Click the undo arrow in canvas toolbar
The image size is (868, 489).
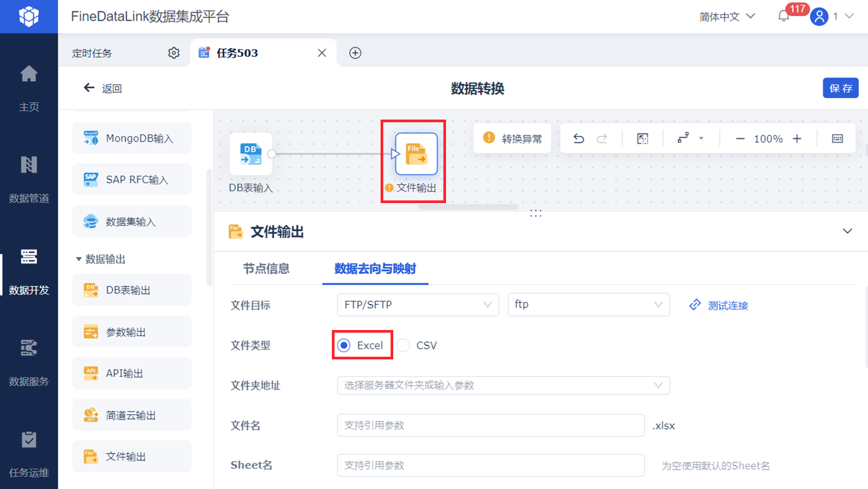click(579, 138)
